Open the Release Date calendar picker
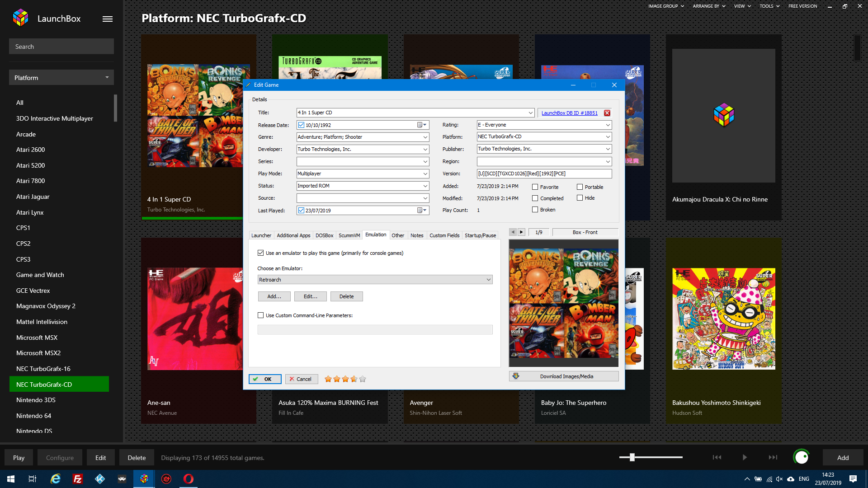Screen dimensions: 868x488 [422, 125]
